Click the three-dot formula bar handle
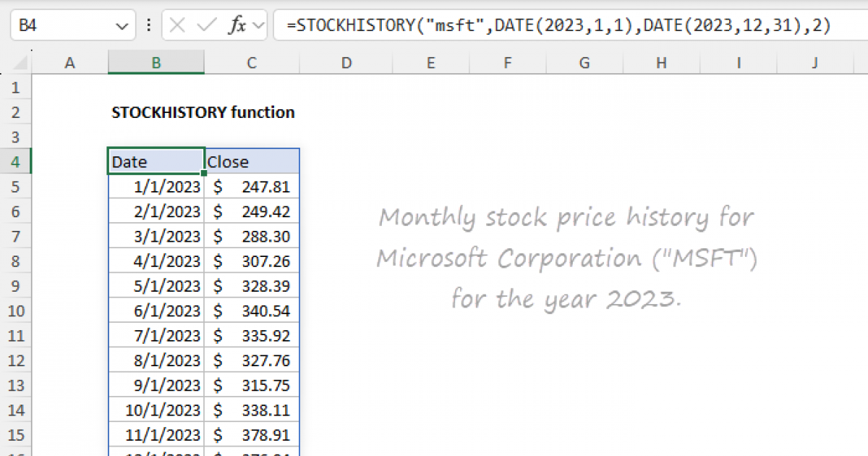Screen dimensions: 868x456 point(149,26)
